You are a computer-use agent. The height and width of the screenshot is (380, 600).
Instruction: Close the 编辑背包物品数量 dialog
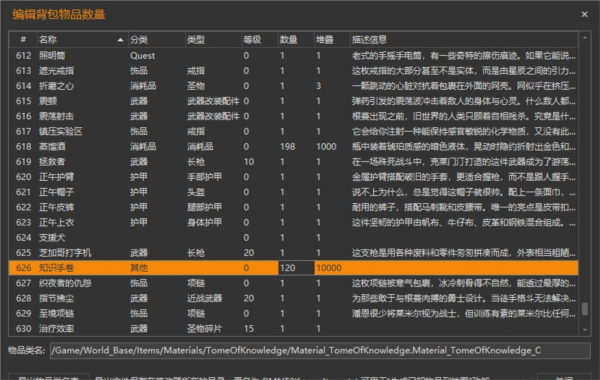[x=584, y=15]
